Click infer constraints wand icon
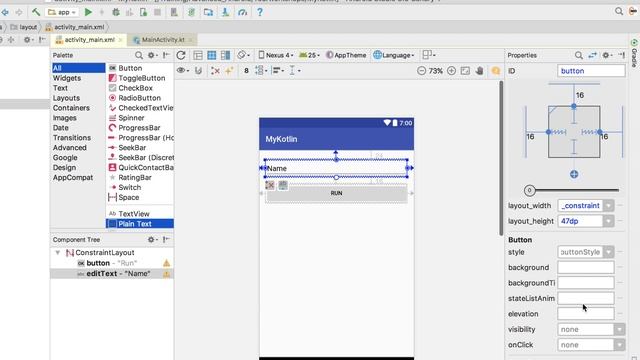 [x=229, y=71]
